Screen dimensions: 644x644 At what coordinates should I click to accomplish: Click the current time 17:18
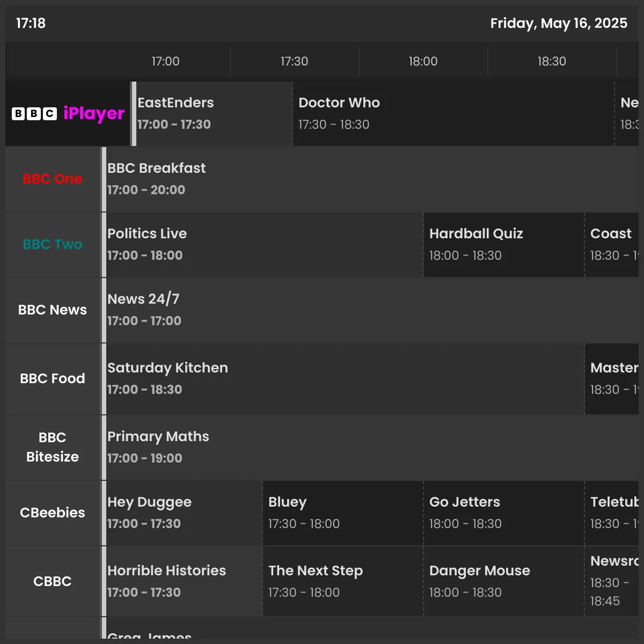(x=31, y=23)
